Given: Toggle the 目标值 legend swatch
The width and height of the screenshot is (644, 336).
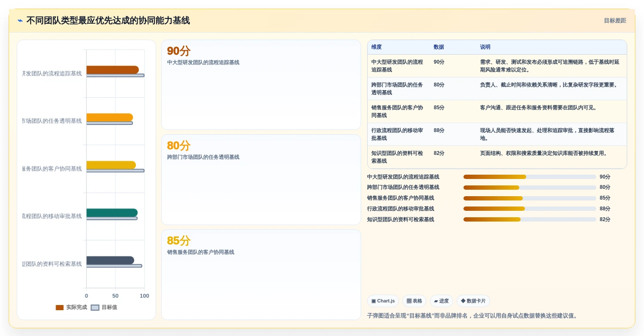Looking at the screenshot, I should (x=95, y=308).
